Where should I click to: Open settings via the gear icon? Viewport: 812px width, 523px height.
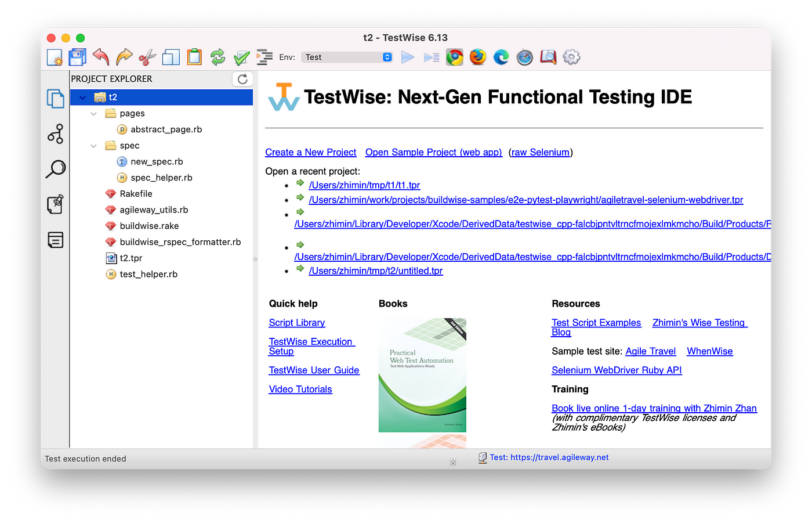pyautogui.click(x=571, y=57)
